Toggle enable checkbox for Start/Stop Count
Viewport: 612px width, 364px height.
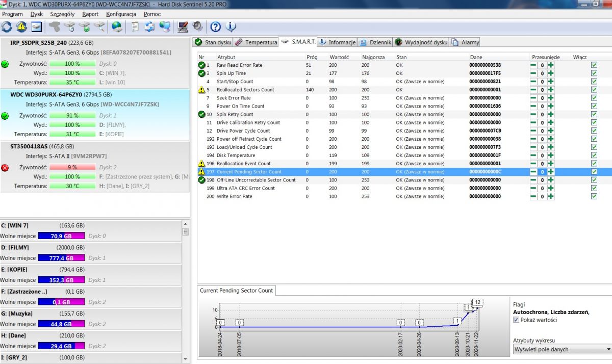(594, 82)
